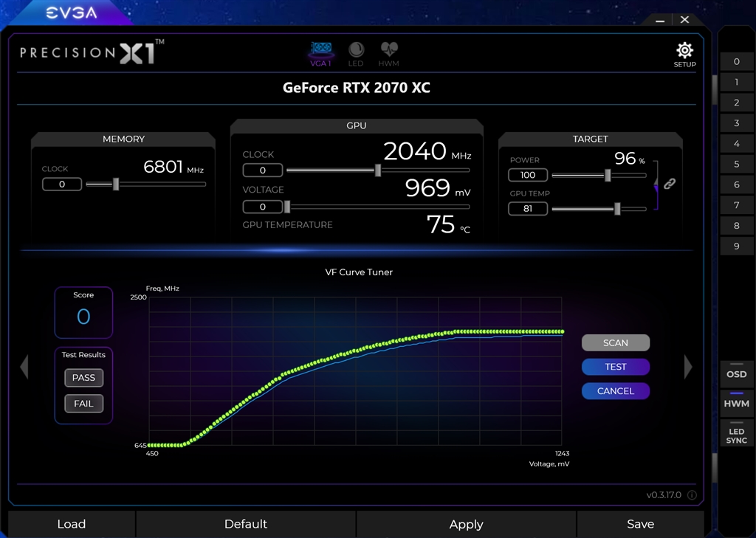Click the SCAN button
The image size is (756, 538).
[x=616, y=342]
